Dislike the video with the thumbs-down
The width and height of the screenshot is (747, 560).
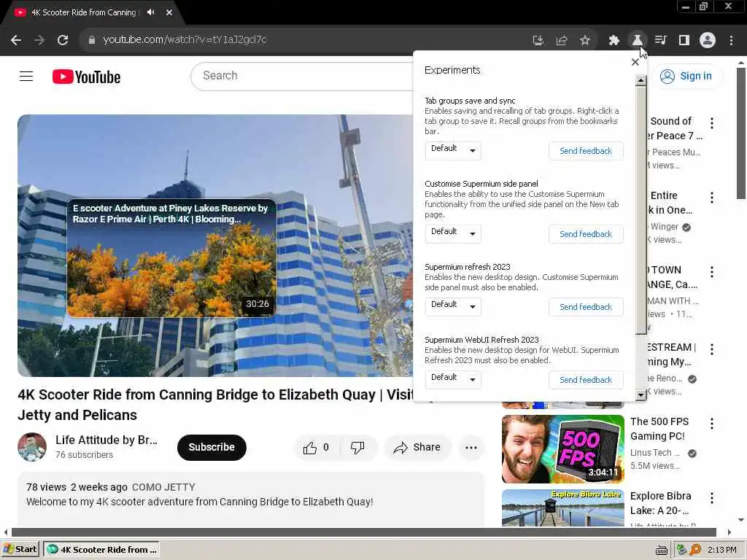click(x=357, y=447)
